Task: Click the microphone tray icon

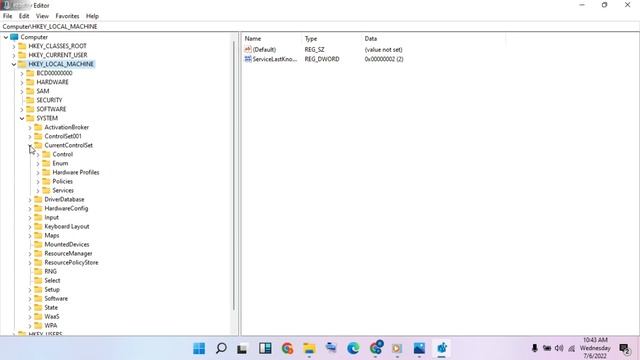Action: pos(535,348)
